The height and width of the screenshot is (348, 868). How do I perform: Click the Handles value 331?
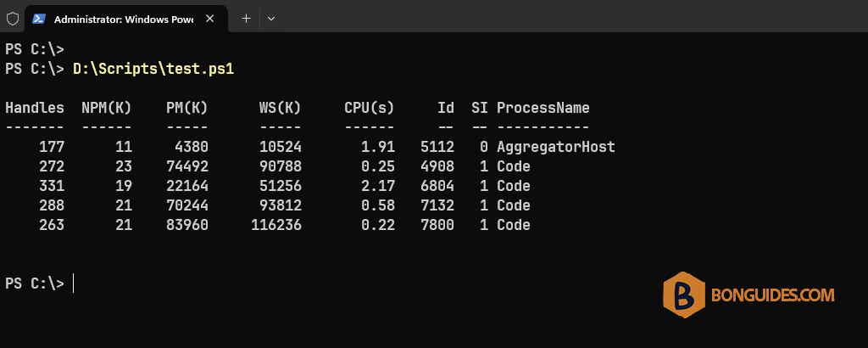click(x=52, y=186)
